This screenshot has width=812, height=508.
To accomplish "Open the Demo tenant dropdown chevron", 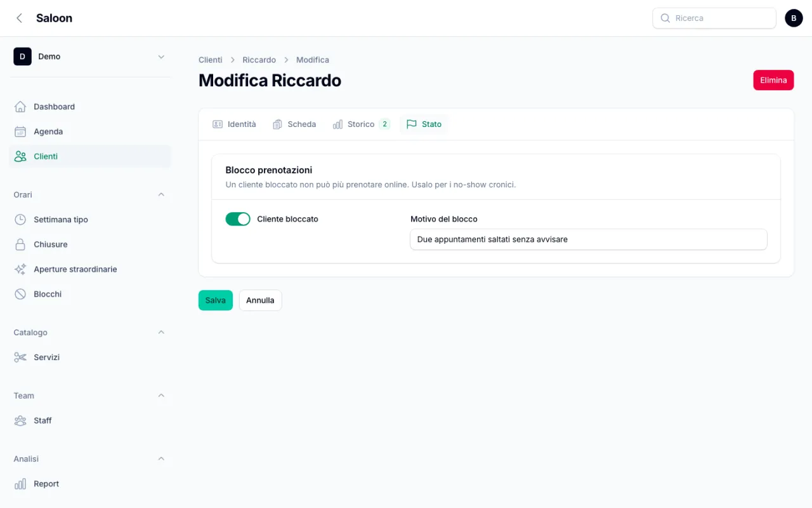I will [x=161, y=57].
